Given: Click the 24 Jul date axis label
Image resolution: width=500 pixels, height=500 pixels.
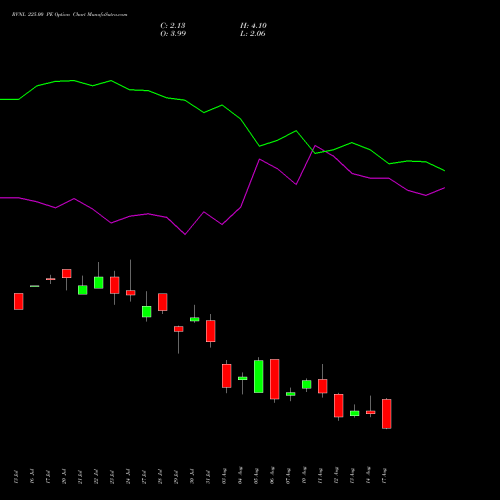Looking at the screenshot, I should click(128, 477).
